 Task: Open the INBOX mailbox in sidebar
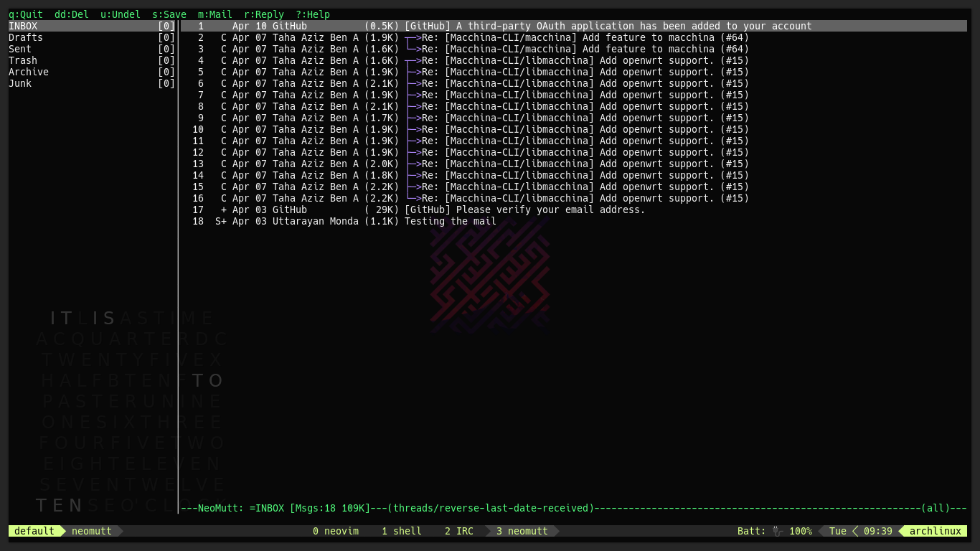pos(23,26)
